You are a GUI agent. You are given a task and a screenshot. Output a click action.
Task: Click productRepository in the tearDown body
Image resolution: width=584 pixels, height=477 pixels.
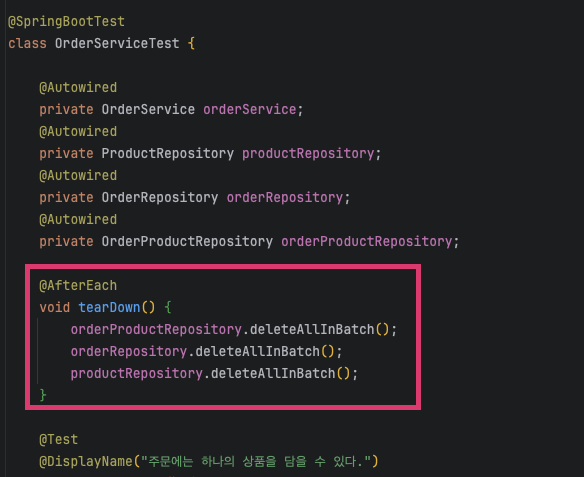pos(137,373)
